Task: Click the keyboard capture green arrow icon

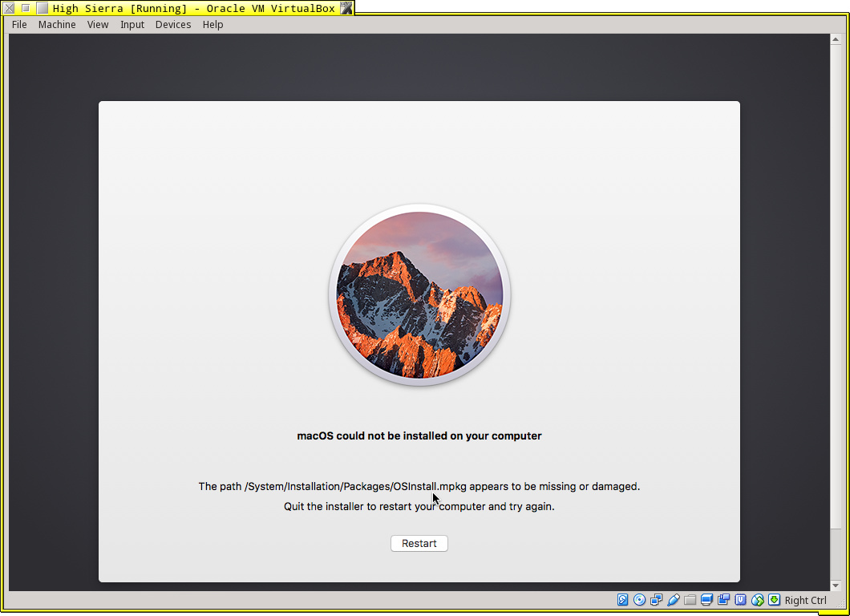Action: [774, 600]
